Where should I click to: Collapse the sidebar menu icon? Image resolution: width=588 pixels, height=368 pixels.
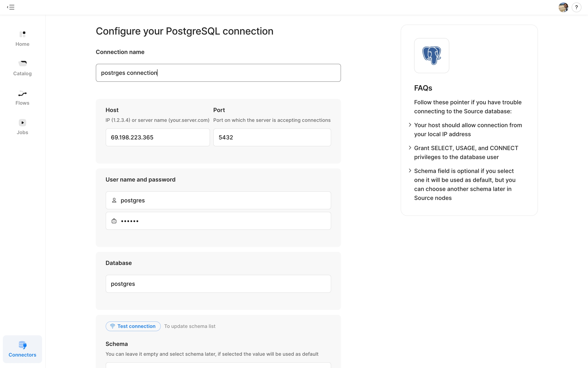[11, 7]
